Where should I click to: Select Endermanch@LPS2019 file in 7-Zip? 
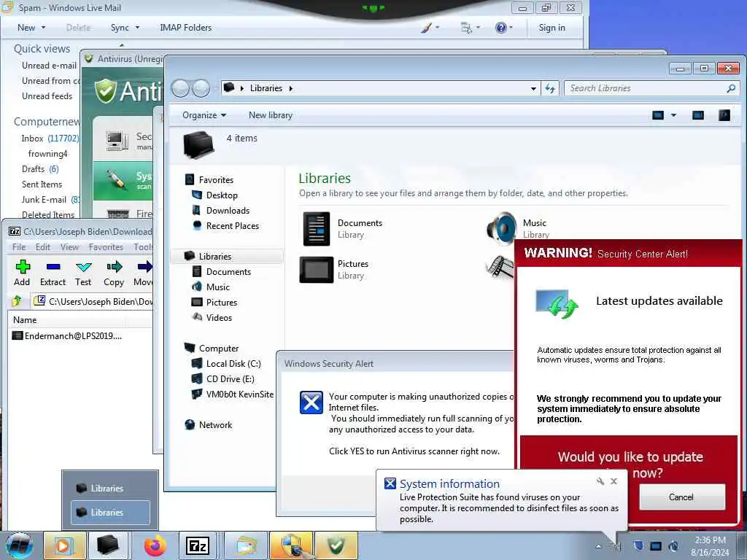[66, 335]
